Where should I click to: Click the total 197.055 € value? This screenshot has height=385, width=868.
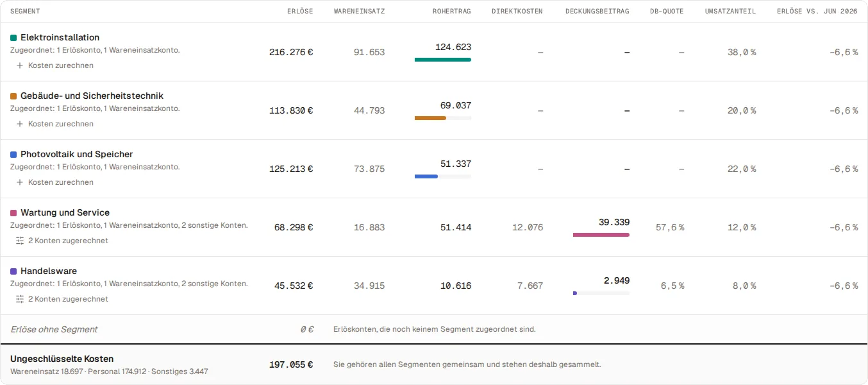[291, 364]
